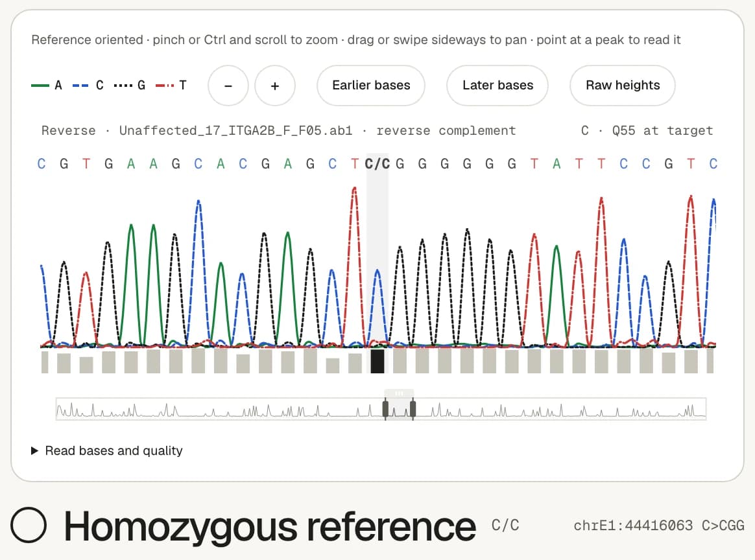The height and width of the screenshot is (560, 755).
Task: Click the black dotted G legend entry
Action: (x=130, y=86)
